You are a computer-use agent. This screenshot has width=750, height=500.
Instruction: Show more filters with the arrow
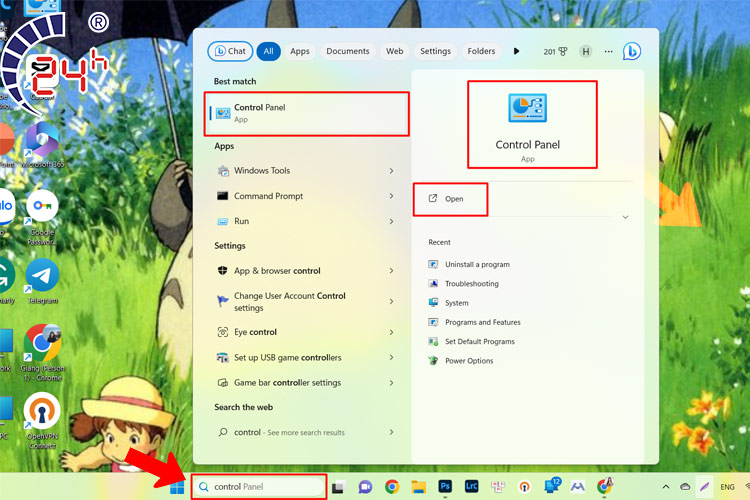click(x=516, y=51)
